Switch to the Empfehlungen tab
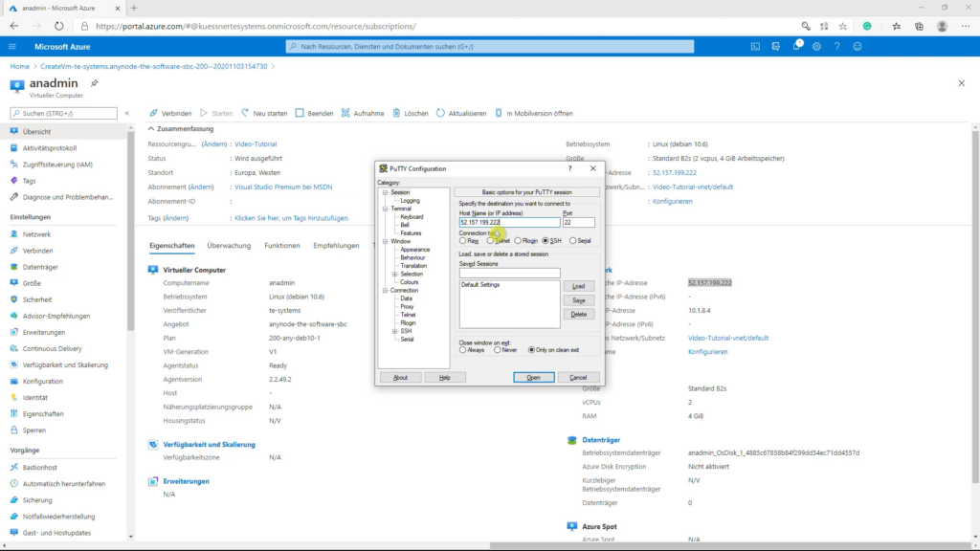Image resolution: width=980 pixels, height=551 pixels. (x=336, y=246)
